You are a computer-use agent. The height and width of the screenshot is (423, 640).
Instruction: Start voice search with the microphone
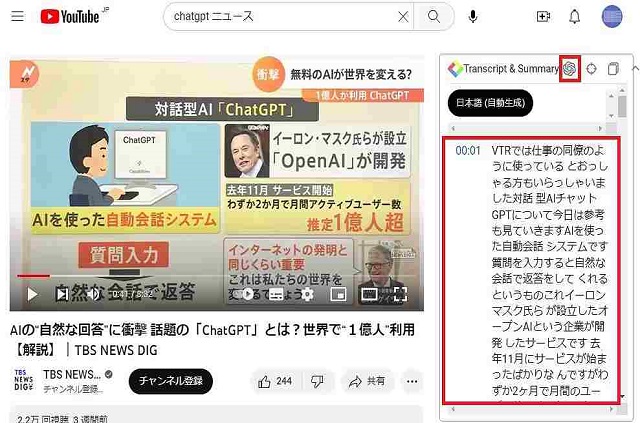[473, 17]
